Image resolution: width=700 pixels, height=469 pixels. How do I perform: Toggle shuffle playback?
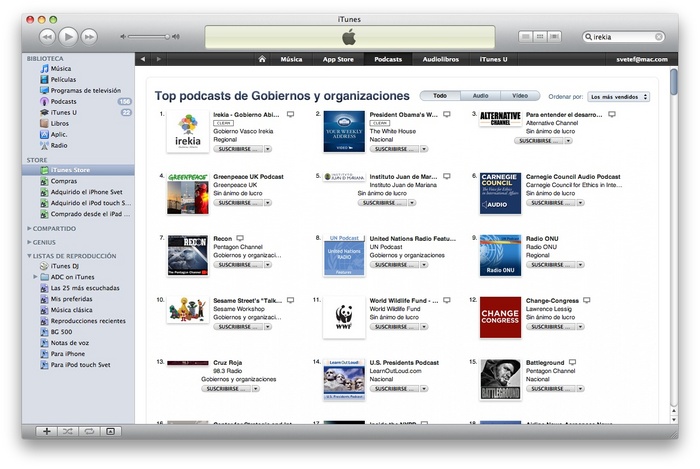[x=67, y=431]
